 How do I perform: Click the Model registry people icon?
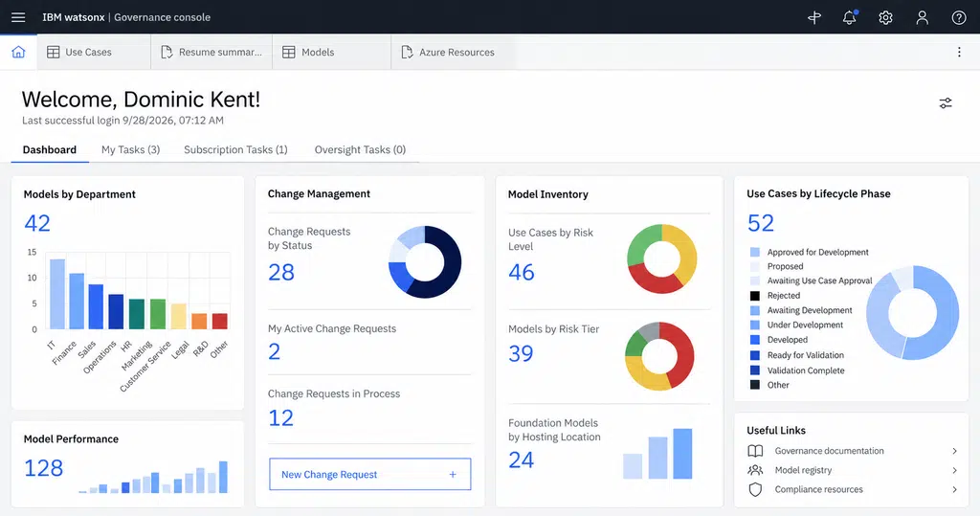(x=755, y=470)
